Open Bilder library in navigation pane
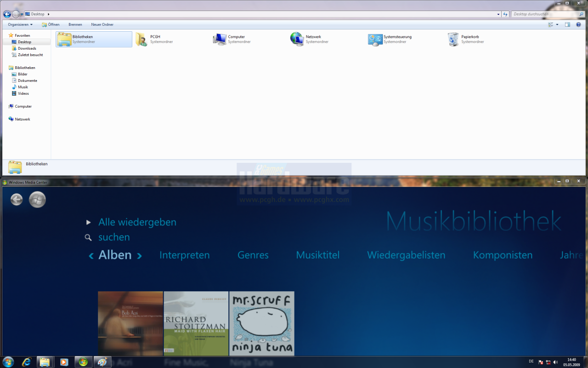 pyautogui.click(x=20, y=74)
